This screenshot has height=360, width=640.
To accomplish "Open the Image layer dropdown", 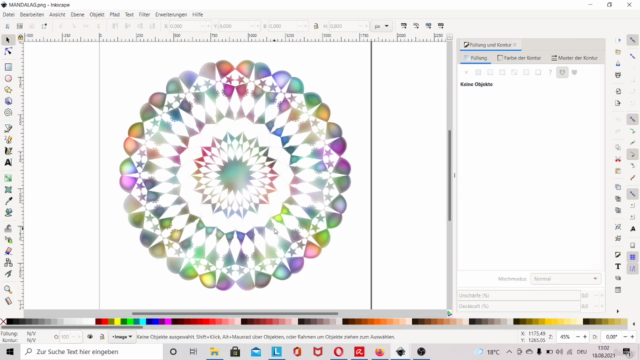I will point(122,337).
